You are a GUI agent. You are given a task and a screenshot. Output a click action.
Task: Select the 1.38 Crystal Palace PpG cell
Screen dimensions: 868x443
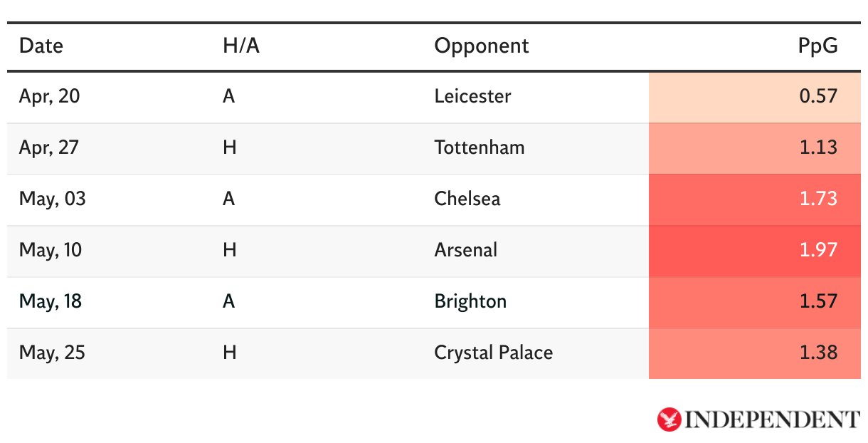tap(755, 353)
